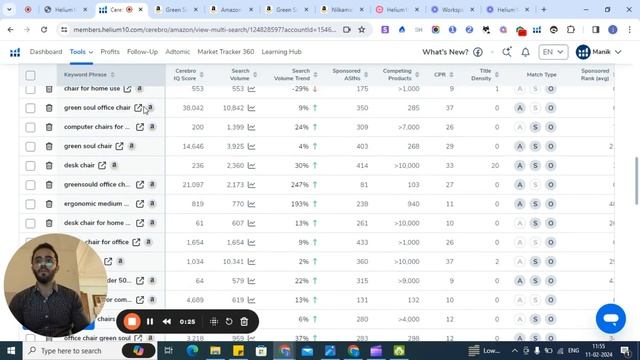The height and width of the screenshot is (360, 640).
Task: Check the desk chair row
Action: [x=30, y=165]
